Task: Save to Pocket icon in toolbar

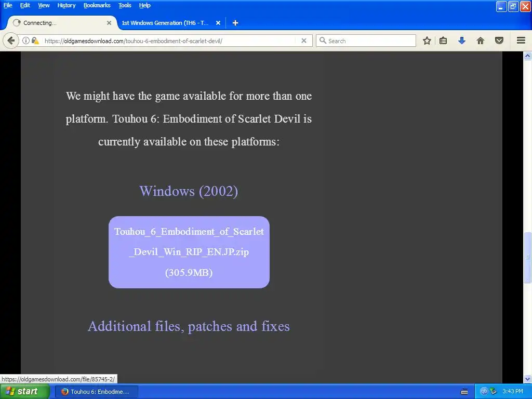Action: pos(499,41)
